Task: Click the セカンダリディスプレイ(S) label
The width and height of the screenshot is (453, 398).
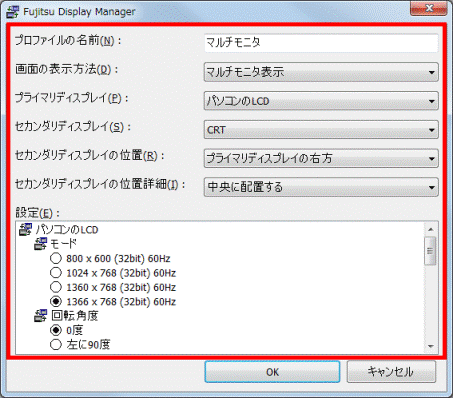Action: click(x=73, y=127)
